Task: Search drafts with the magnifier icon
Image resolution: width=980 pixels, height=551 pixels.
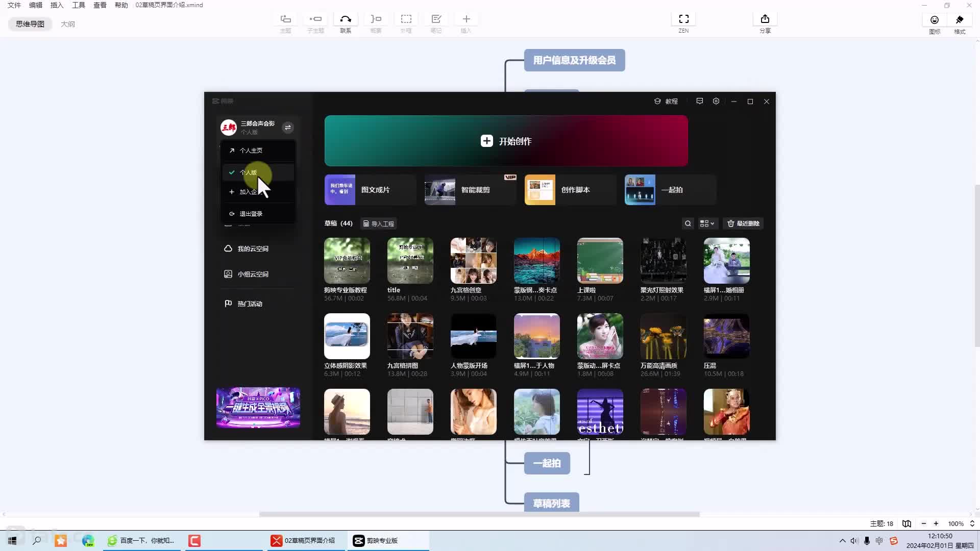Action: click(x=688, y=223)
